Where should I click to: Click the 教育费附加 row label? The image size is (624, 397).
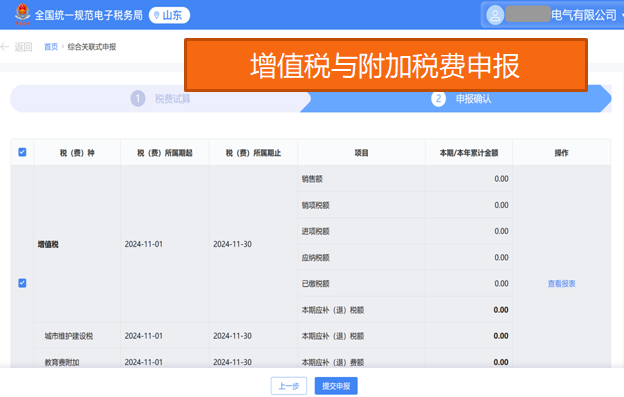62,362
